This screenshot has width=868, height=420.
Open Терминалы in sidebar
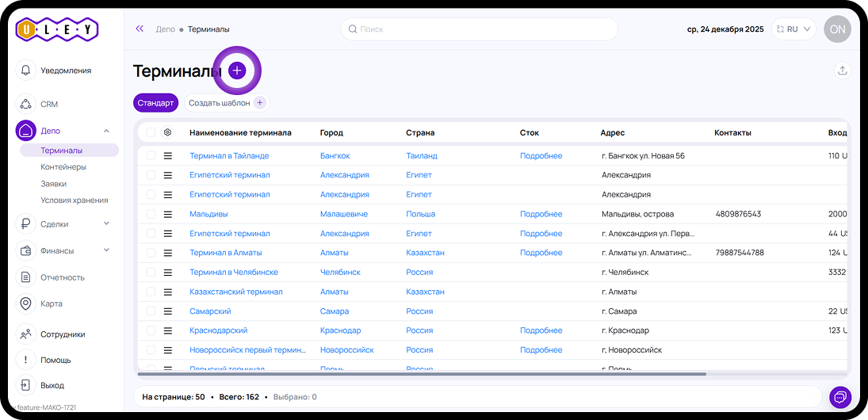pos(69,150)
